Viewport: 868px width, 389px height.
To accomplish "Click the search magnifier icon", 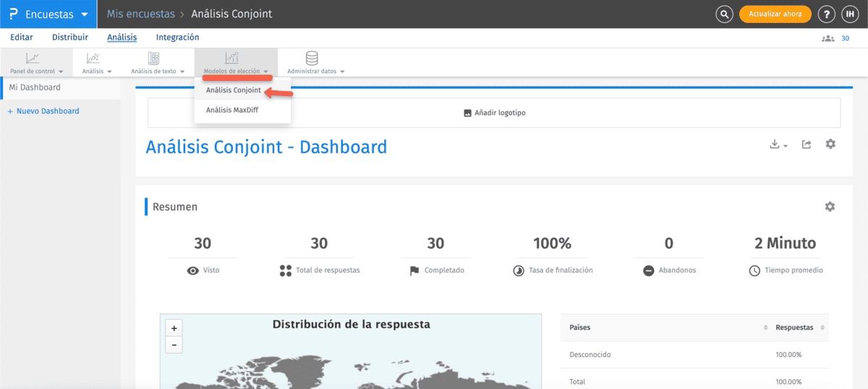I will click(x=724, y=14).
